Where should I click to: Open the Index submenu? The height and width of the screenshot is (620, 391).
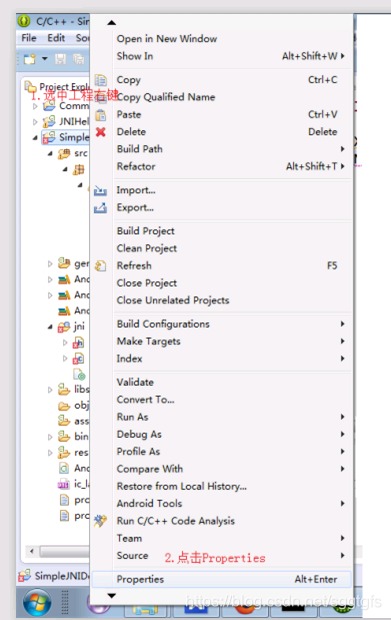pyautogui.click(x=222, y=359)
